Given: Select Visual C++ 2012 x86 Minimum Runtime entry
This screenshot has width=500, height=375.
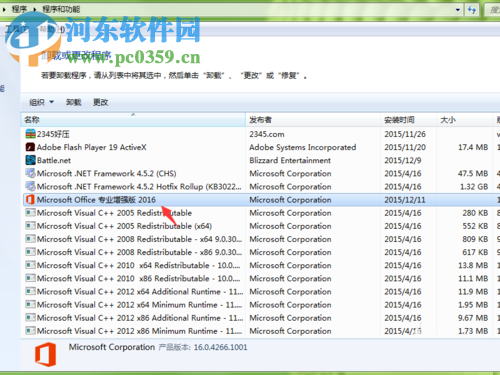Looking at the screenshot, I should [139, 331].
